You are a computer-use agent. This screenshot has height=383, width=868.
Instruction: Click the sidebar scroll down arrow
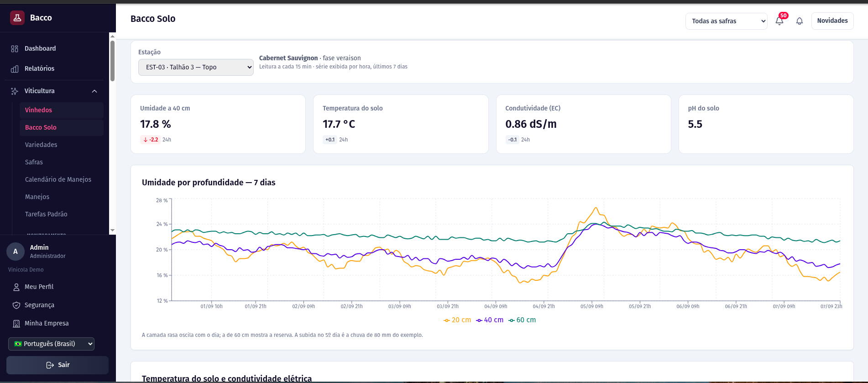[112, 231]
